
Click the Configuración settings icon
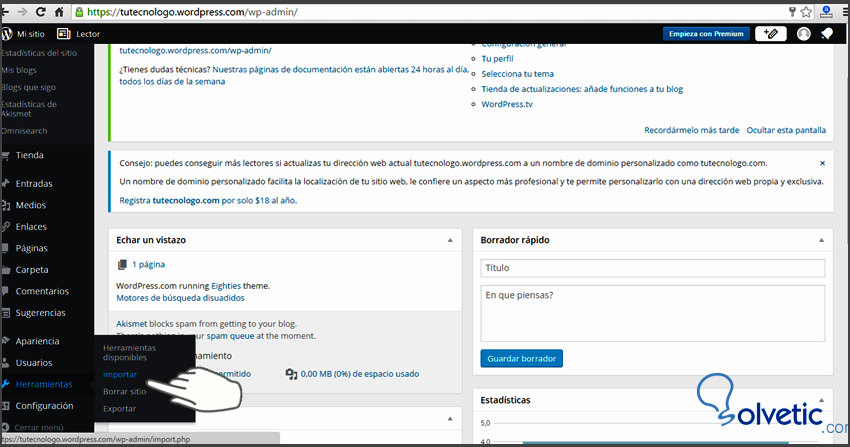[5, 406]
